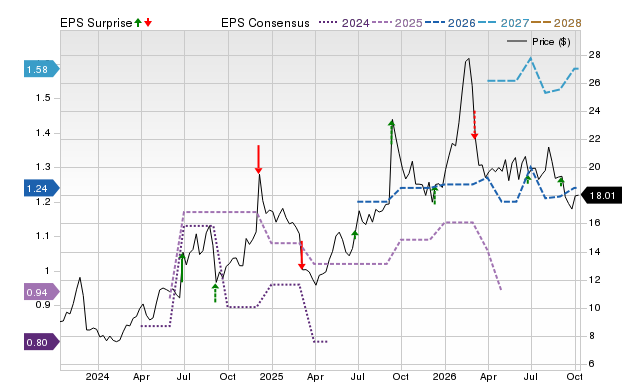This screenshot has width=640, height=382.
Task: Click the EPS Consensus legend label
Action: pyautogui.click(x=265, y=23)
